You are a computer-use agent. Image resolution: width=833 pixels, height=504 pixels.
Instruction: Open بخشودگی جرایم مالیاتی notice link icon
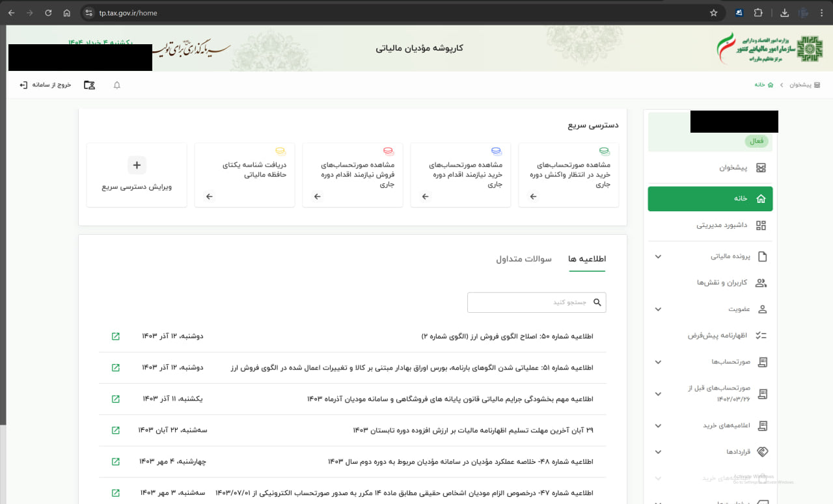[x=115, y=399]
